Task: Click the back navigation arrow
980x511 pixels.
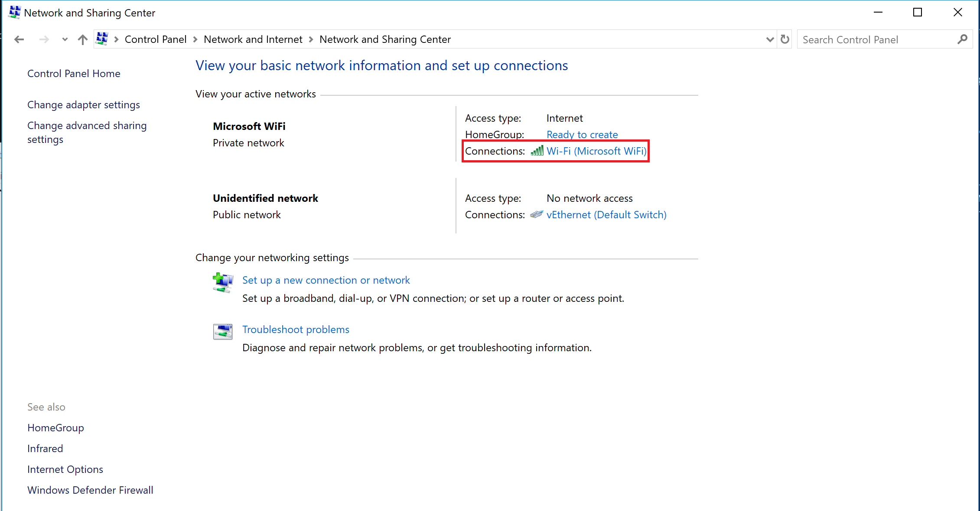Action: 19,39
